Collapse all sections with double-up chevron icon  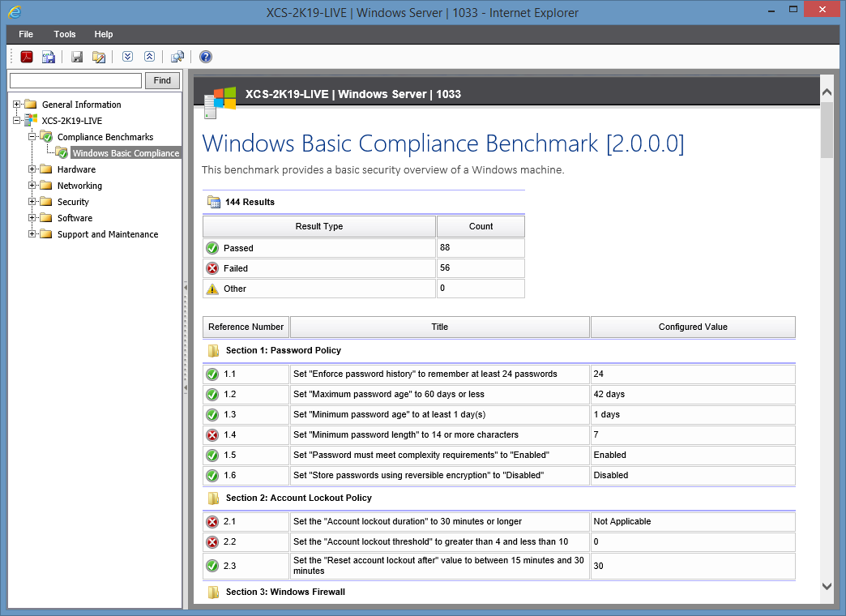click(x=149, y=57)
